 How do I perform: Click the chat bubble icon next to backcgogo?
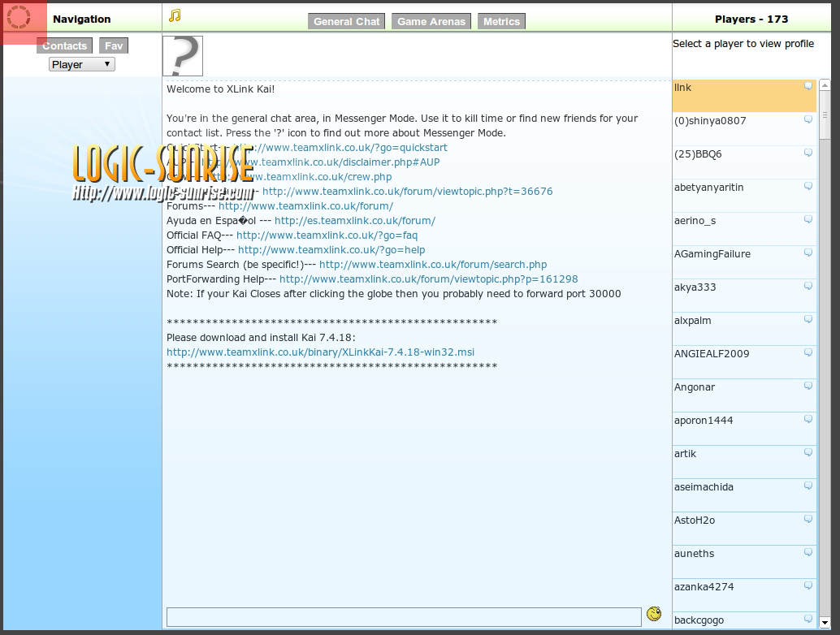(808, 619)
